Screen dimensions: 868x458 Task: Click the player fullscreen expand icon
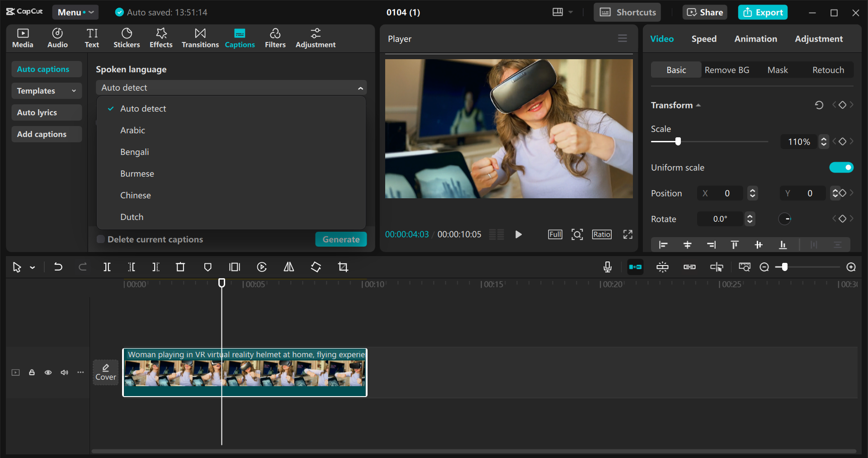point(627,234)
